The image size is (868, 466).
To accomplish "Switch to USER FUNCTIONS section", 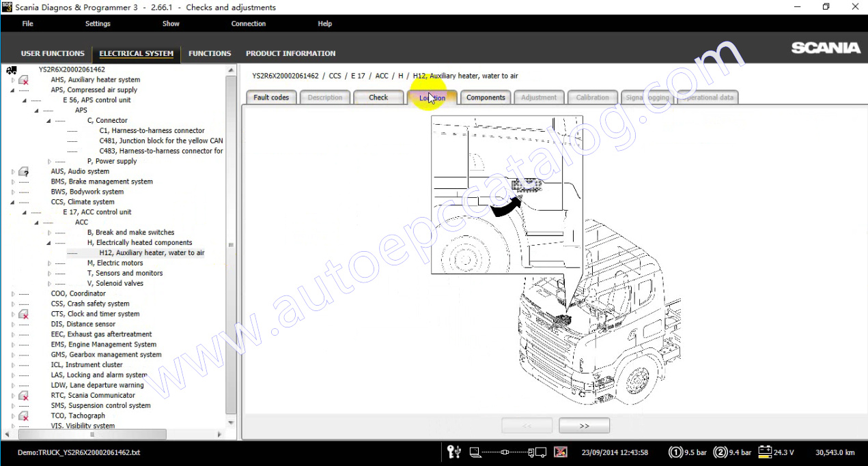I will click(53, 53).
